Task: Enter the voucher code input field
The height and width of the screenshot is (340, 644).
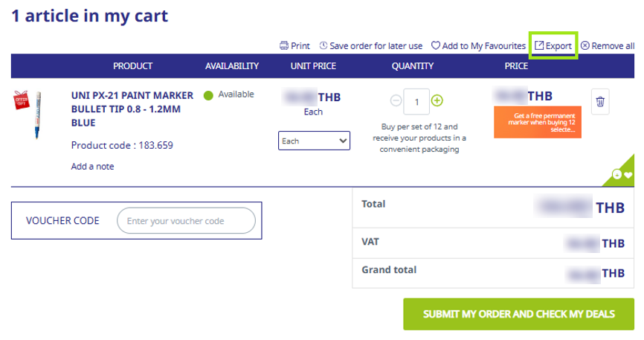Action: [x=186, y=221]
